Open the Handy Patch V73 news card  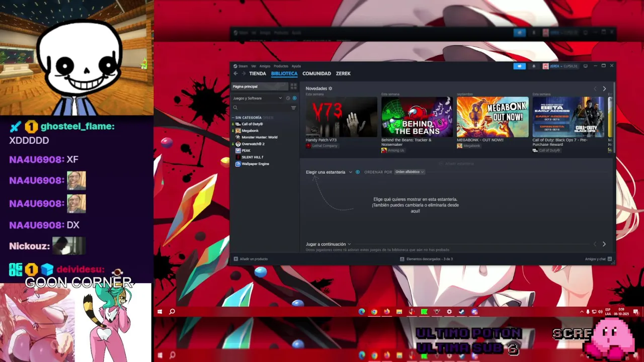coord(341,117)
